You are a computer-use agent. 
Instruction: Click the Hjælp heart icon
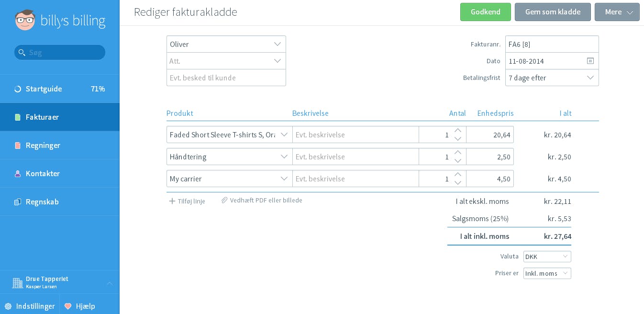pyautogui.click(x=68, y=306)
